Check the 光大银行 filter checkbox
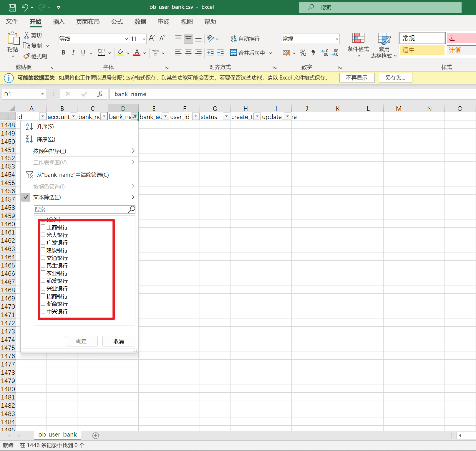The image size is (476, 451). [43, 234]
